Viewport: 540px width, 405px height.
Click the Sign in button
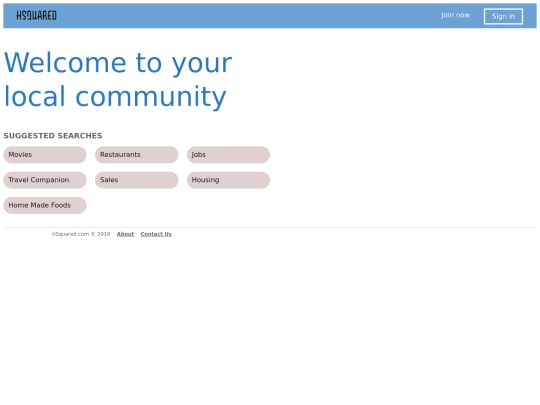pos(503,16)
